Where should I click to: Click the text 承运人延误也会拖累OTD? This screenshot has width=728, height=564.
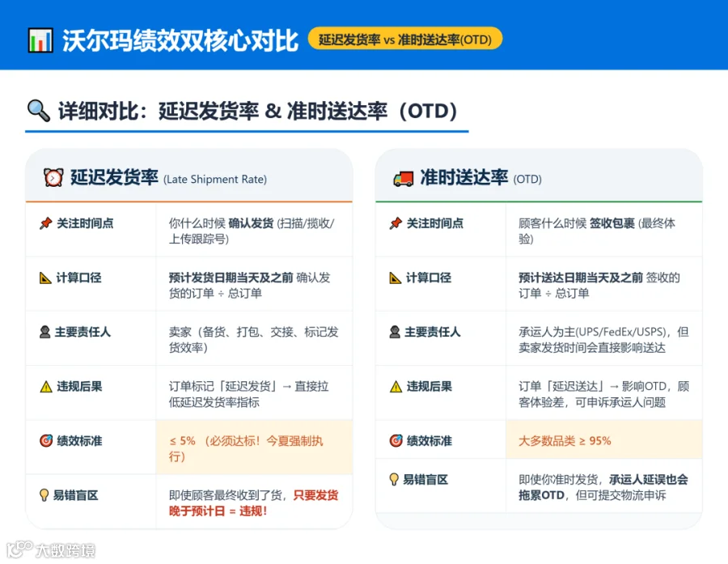(x=603, y=487)
